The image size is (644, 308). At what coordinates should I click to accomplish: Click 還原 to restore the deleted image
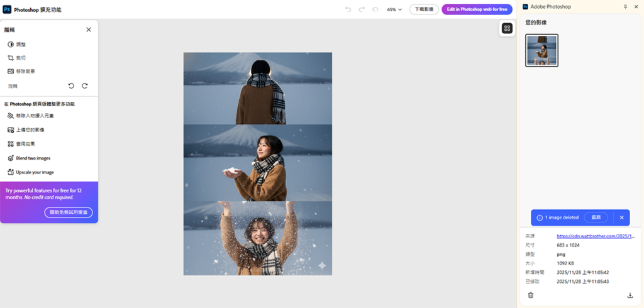point(596,217)
